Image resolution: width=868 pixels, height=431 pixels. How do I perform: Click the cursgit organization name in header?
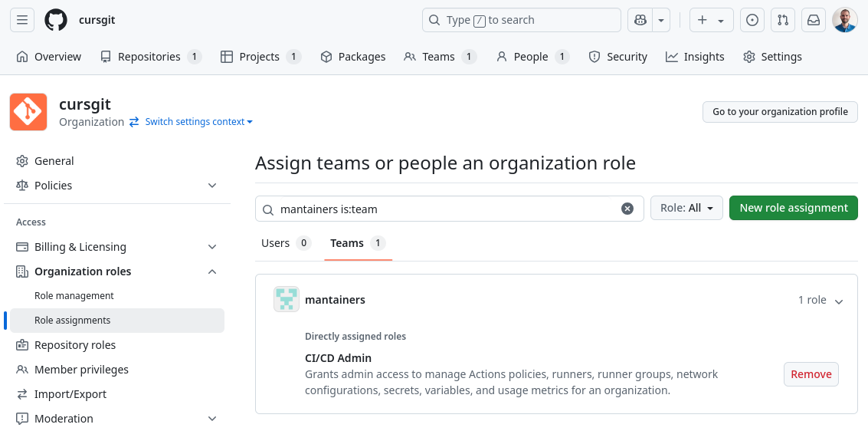click(97, 20)
